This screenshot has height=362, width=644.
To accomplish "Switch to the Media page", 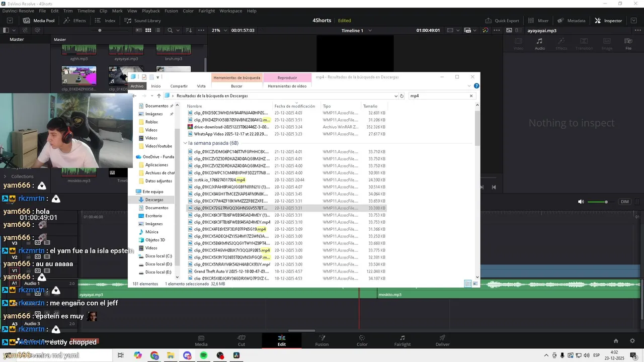I will [201, 340].
